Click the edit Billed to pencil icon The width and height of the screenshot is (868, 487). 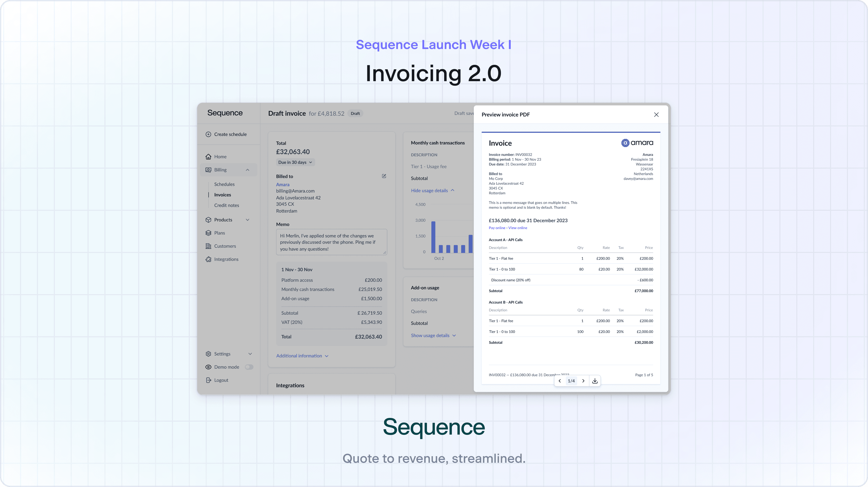[384, 176]
